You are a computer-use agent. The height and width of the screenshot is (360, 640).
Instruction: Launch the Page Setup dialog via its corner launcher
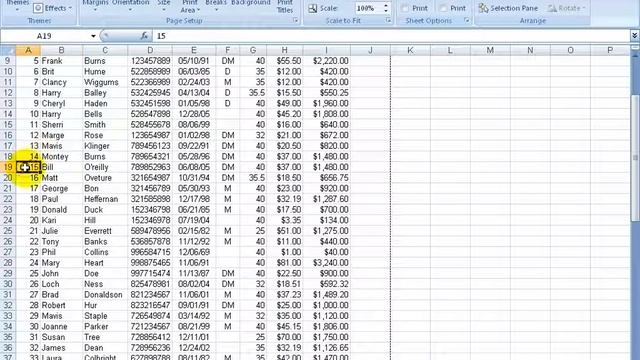pyautogui.click(x=296, y=20)
